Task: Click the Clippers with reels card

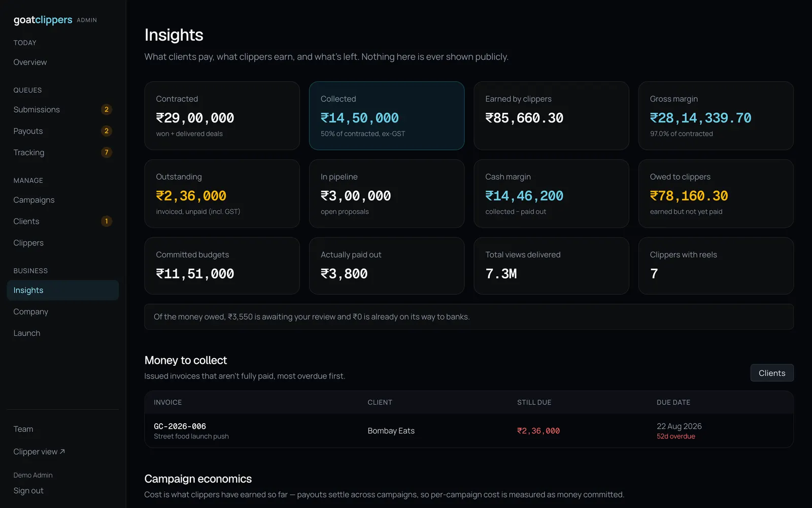Action: (x=716, y=266)
